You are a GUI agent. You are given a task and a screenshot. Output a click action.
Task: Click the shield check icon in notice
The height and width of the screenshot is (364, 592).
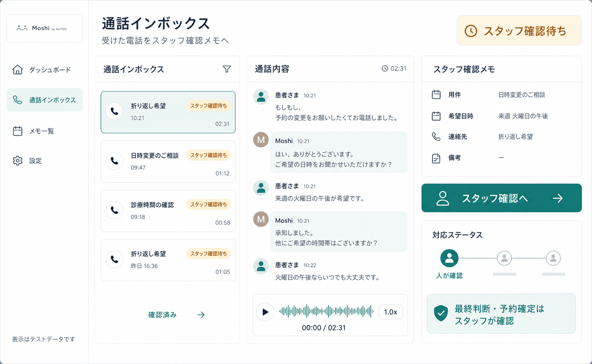pyautogui.click(x=441, y=313)
